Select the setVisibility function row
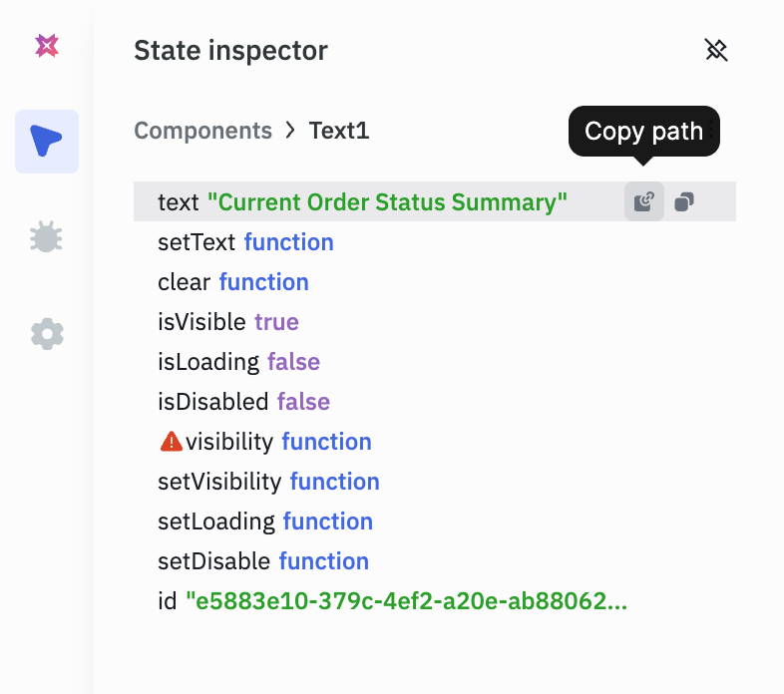This screenshot has height=694, width=784. click(x=268, y=482)
